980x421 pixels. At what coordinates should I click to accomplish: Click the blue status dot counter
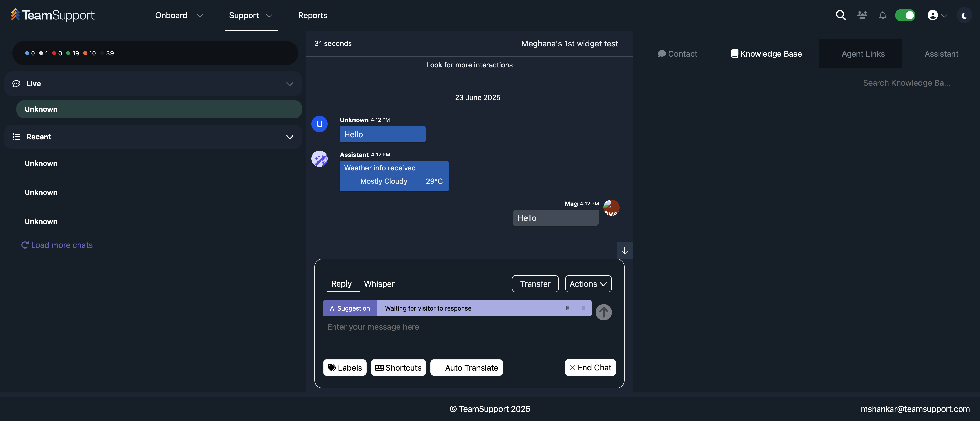[30, 53]
